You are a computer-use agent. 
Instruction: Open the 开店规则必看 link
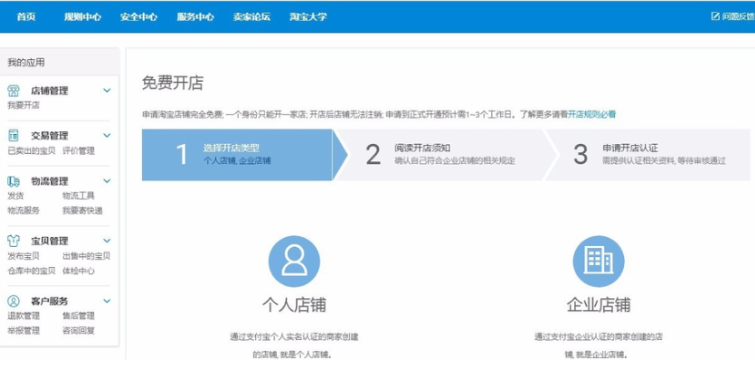[592, 114]
